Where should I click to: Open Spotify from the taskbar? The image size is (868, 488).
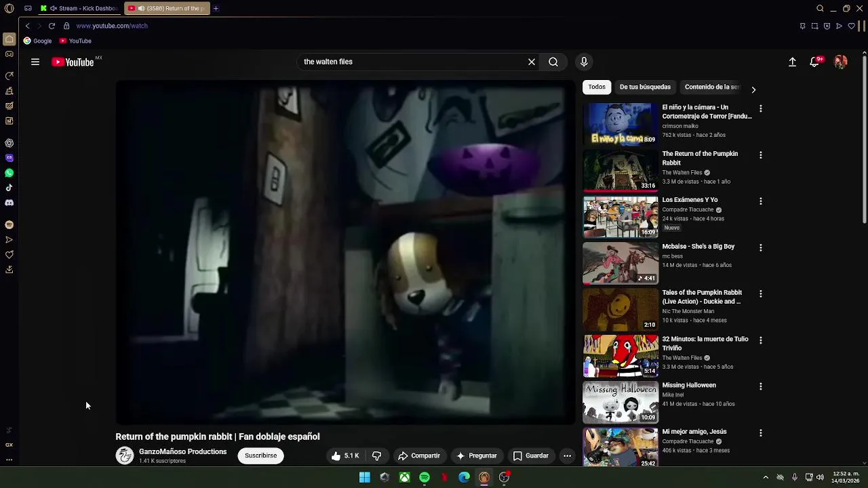pyautogui.click(x=425, y=477)
